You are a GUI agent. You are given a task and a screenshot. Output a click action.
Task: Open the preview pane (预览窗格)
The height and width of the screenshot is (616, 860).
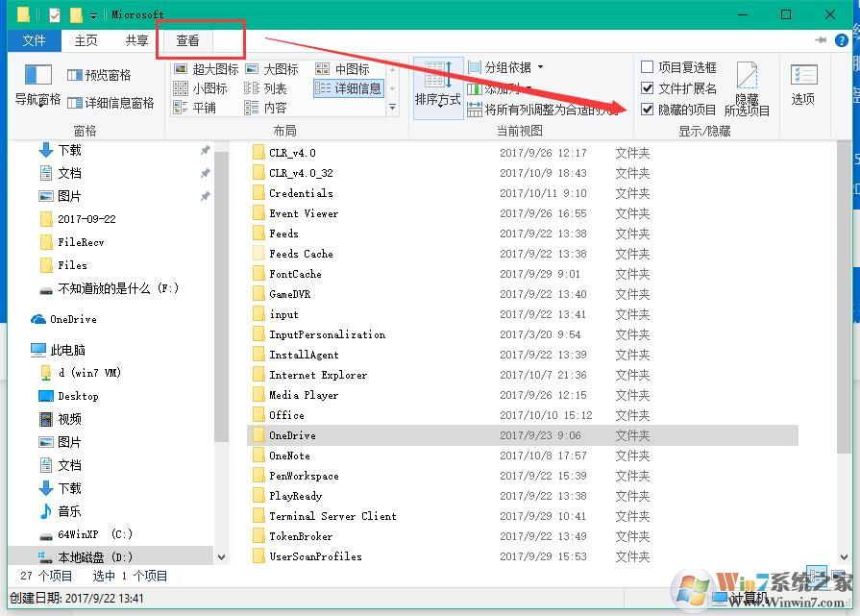(x=103, y=74)
